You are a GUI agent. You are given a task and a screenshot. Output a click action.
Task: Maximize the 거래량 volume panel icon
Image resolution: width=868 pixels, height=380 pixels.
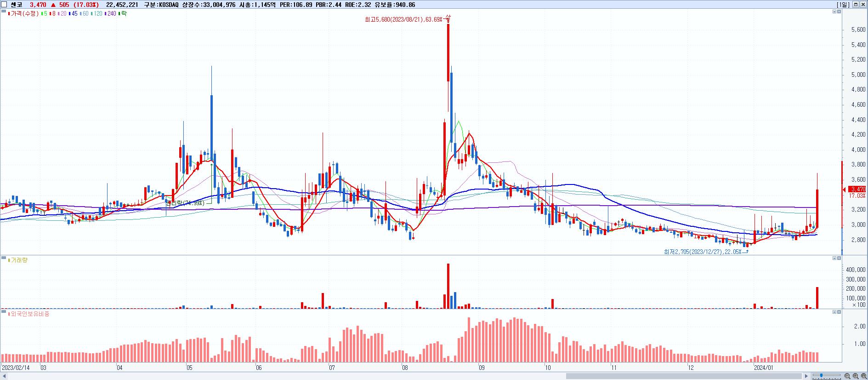point(839,258)
